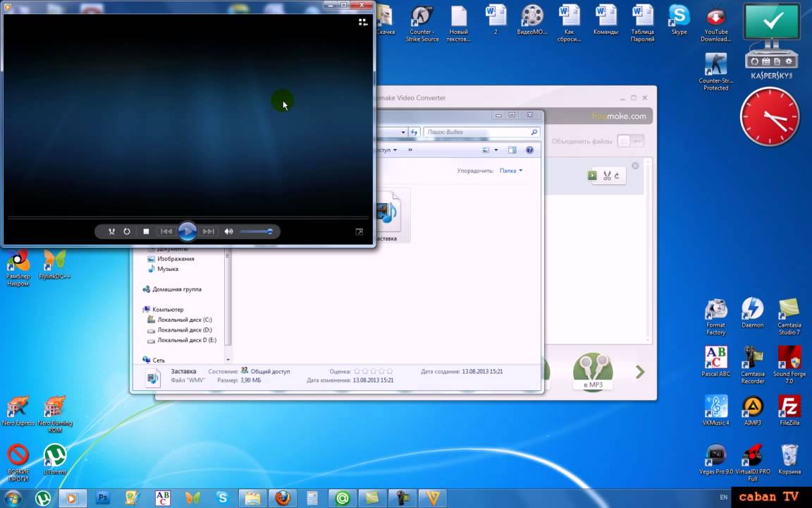Open freemake.com link
812x508 pixels.
[x=619, y=116]
